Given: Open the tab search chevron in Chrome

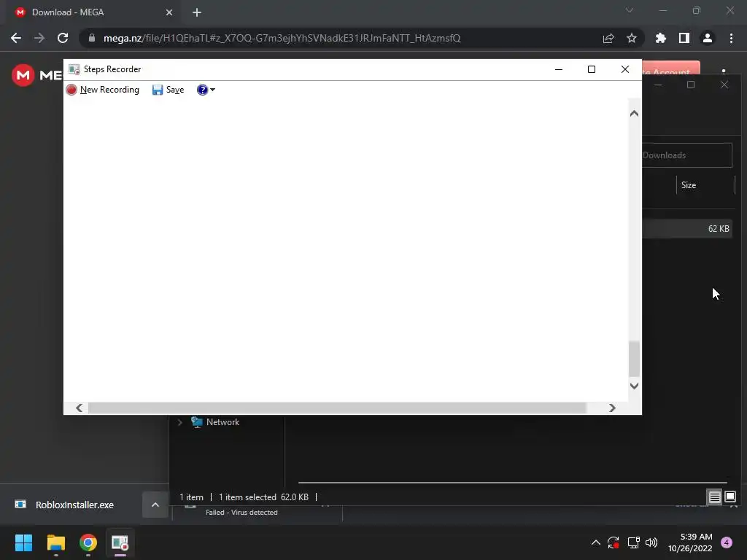Looking at the screenshot, I should tap(630, 10).
